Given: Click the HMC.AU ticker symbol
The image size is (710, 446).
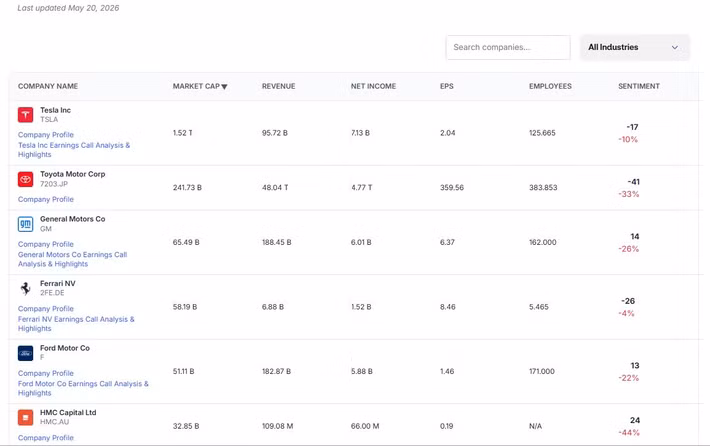Looking at the screenshot, I should coord(54,422).
